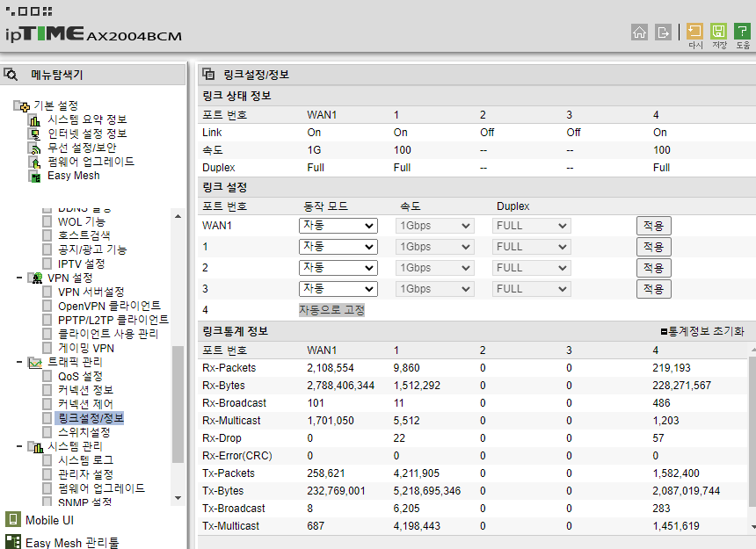Click the 펌웨어 업그레이드 icon under 기본 설정

coord(34,162)
